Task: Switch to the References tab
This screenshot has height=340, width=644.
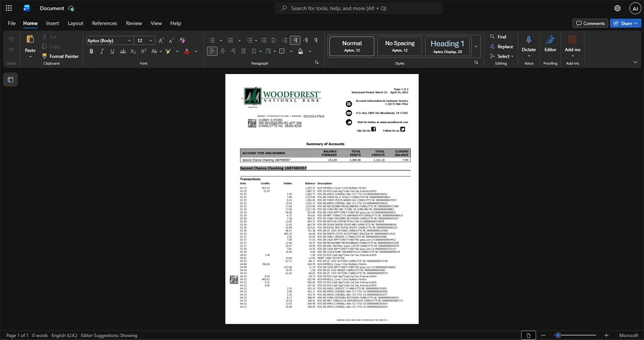Action: tap(105, 23)
